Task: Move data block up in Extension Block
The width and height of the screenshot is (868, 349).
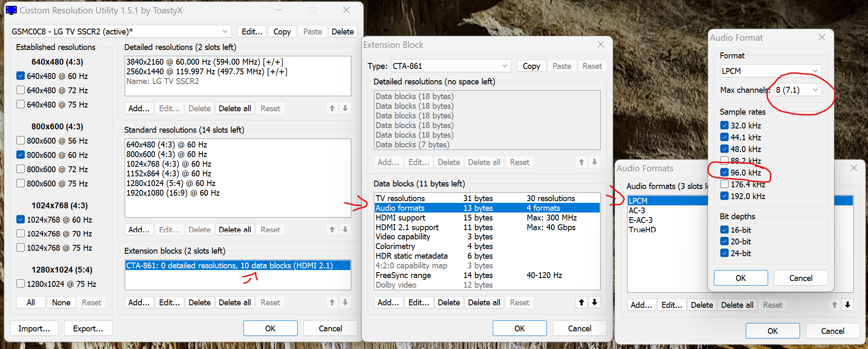Action: click(x=581, y=302)
